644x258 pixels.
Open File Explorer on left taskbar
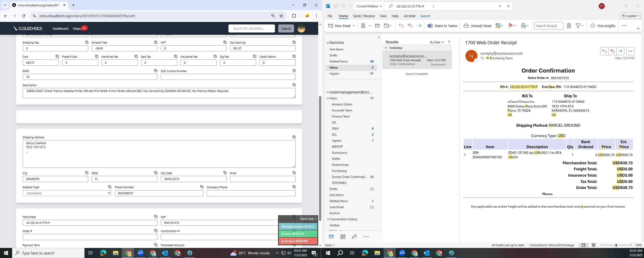point(115,253)
